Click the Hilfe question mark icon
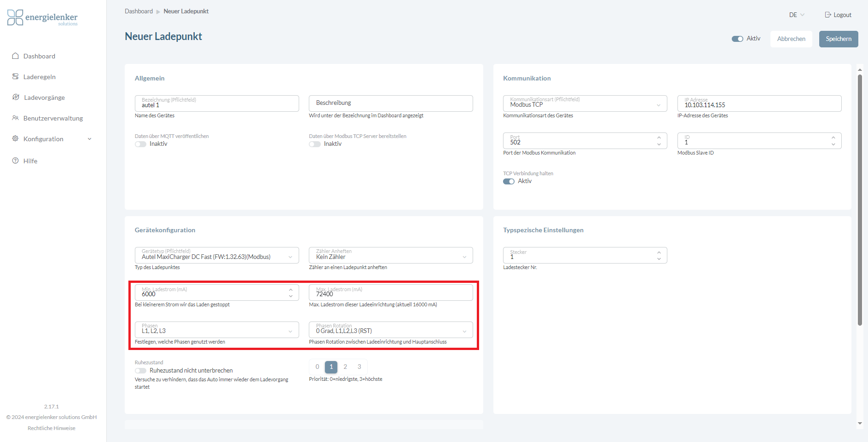868x442 pixels. 15,161
